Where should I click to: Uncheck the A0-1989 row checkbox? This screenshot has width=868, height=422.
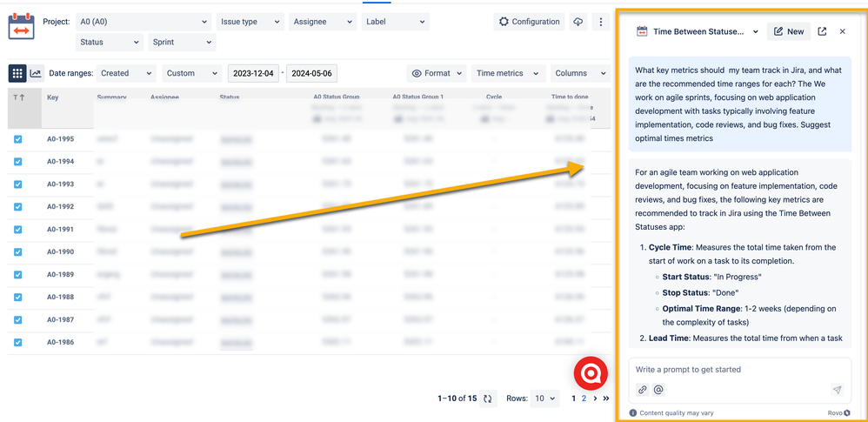(17, 275)
